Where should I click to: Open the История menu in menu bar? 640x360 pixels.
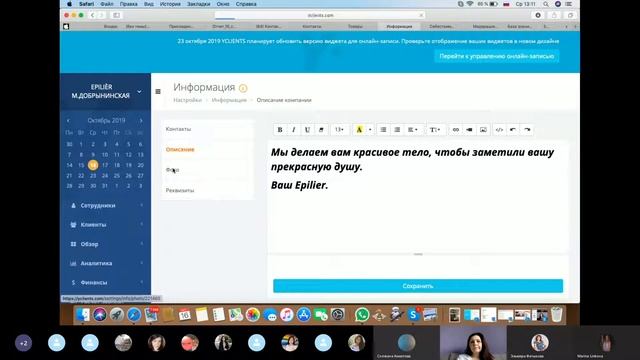click(170, 4)
